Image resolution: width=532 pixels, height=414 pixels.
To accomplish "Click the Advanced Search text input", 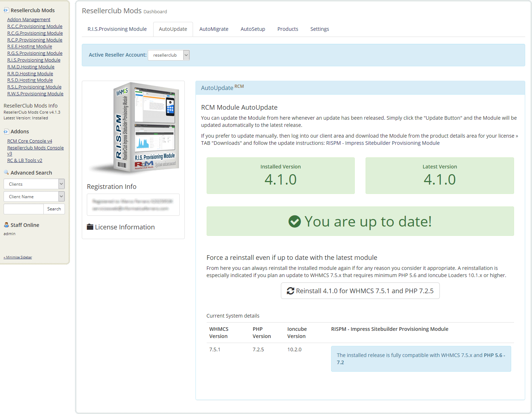I will [x=23, y=209].
